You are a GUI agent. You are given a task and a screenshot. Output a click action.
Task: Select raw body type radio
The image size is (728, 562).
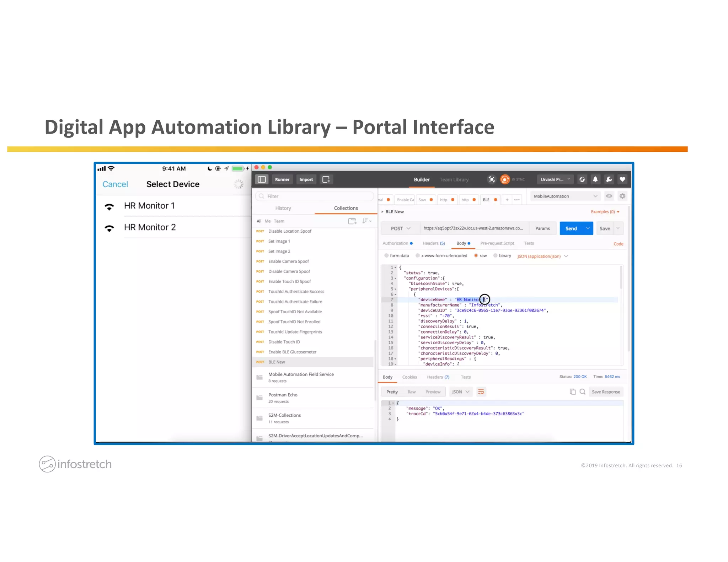476,255
